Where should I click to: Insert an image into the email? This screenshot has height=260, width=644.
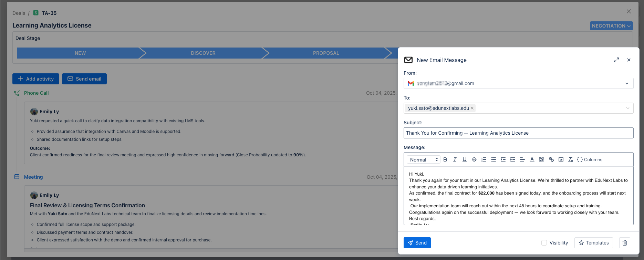click(x=561, y=159)
